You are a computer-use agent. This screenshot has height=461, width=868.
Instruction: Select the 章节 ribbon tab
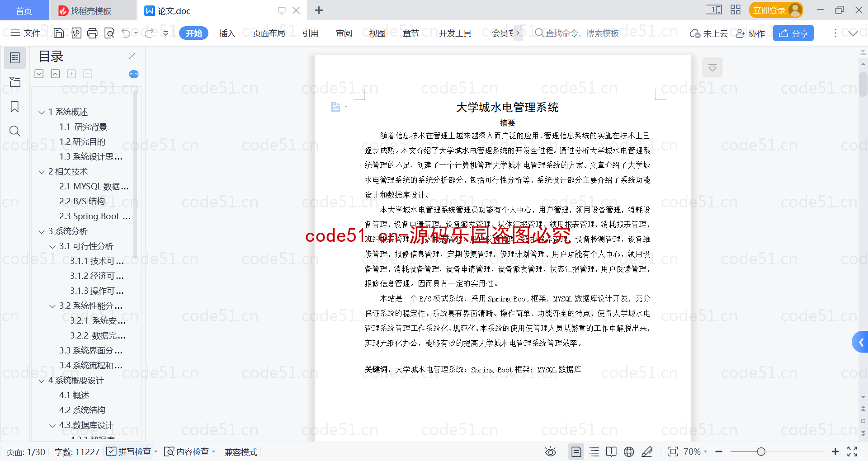click(410, 33)
